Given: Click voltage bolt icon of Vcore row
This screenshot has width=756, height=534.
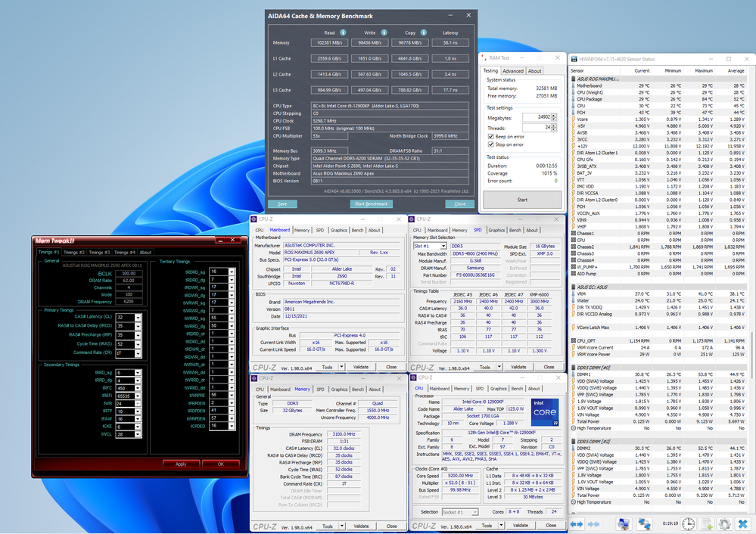Looking at the screenshot, I should [574, 119].
